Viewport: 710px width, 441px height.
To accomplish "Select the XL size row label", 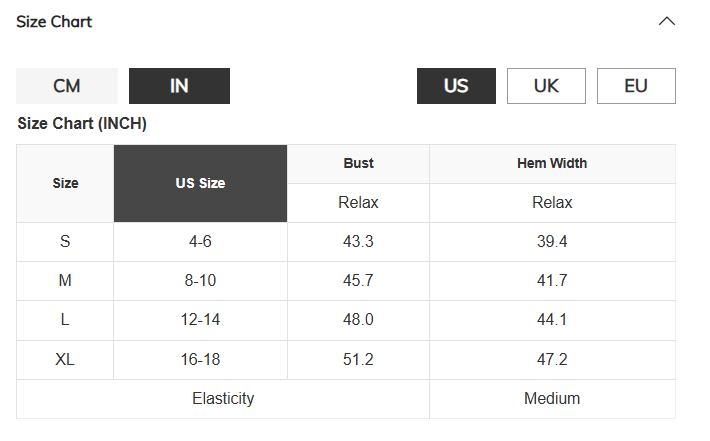I will click(x=65, y=360).
